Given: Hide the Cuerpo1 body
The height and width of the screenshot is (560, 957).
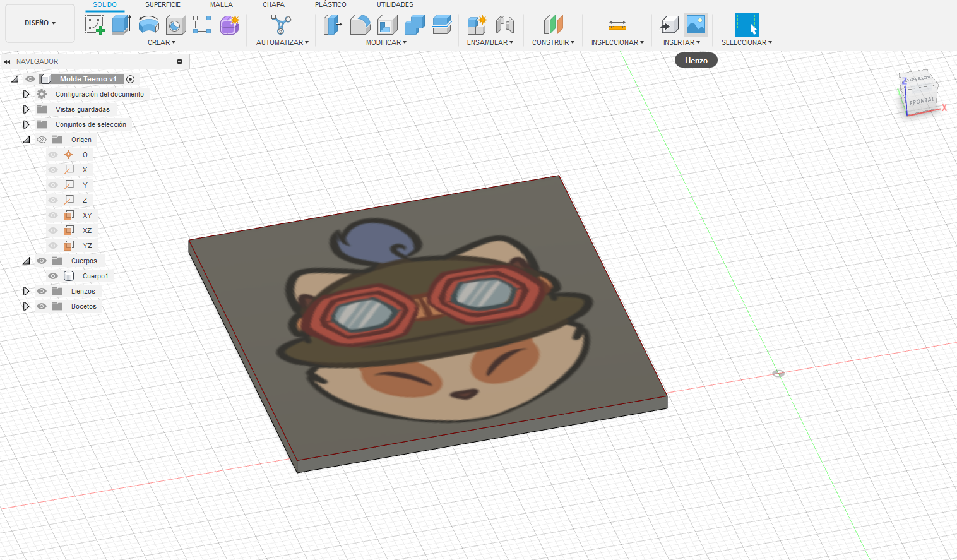Looking at the screenshot, I should (53, 276).
